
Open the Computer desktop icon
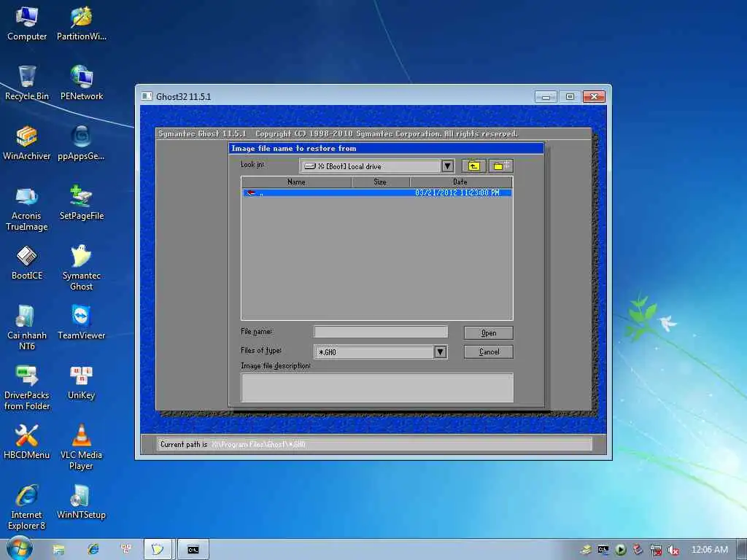27,24
